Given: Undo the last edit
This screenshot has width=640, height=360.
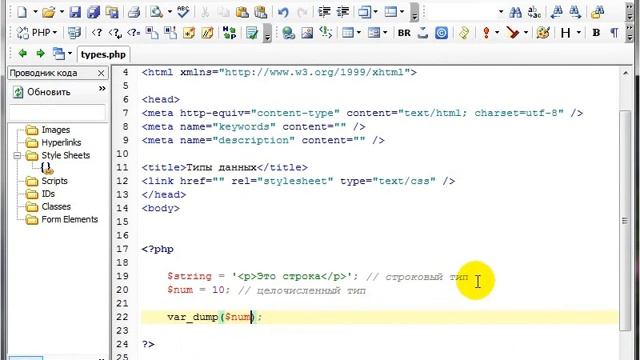Looking at the screenshot, I should coord(283,12).
